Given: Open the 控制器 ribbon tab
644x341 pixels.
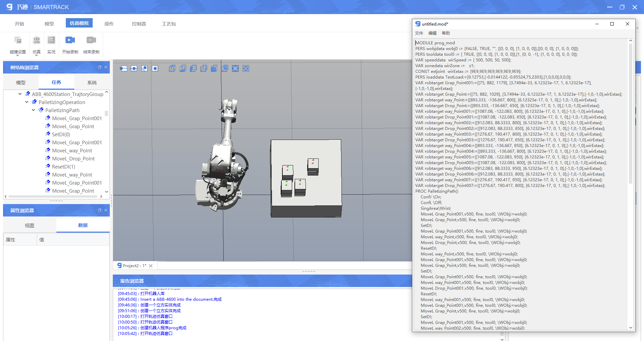Looking at the screenshot, I should tap(139, 24).
